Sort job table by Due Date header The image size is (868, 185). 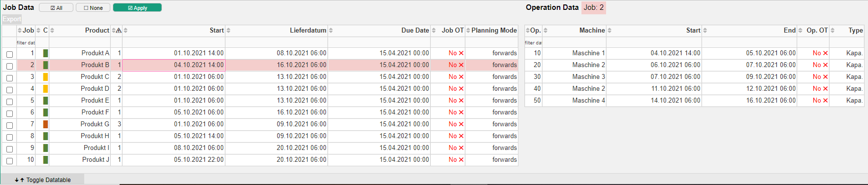point(415,31)
